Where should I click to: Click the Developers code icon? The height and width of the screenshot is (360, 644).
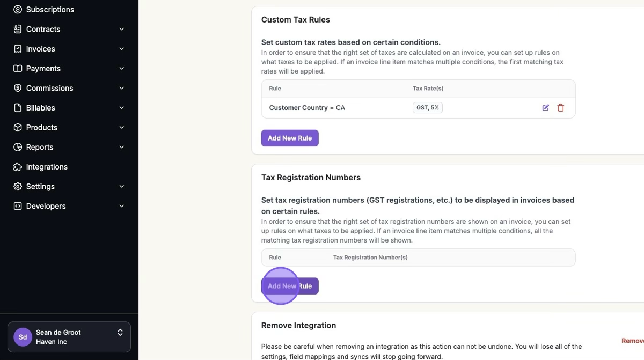coord(18,206)
